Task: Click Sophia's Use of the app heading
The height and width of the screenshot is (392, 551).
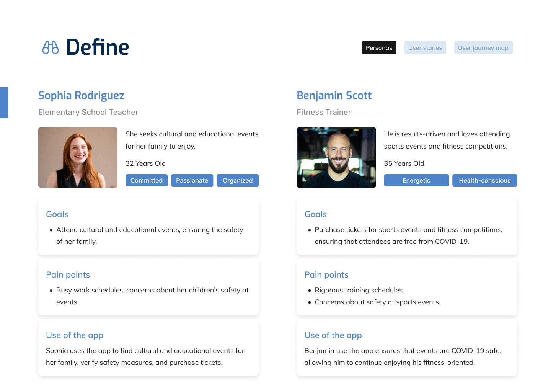Action: click(75, 335)
